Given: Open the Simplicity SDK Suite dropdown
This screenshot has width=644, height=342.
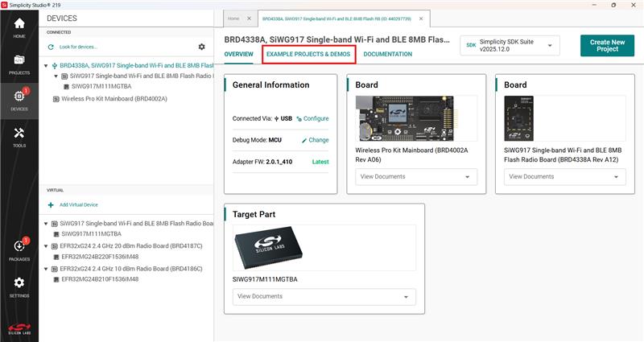Looking at the screenshot, I should [510, 45].
